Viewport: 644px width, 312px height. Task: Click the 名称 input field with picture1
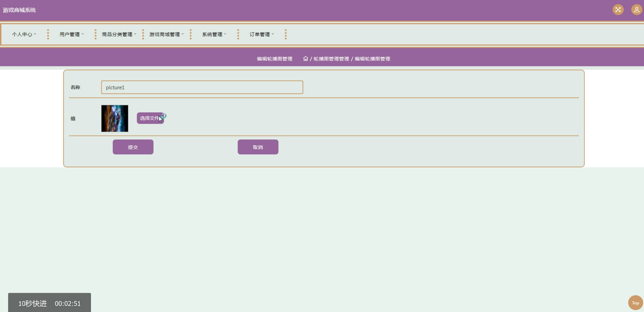coord(202,87)
